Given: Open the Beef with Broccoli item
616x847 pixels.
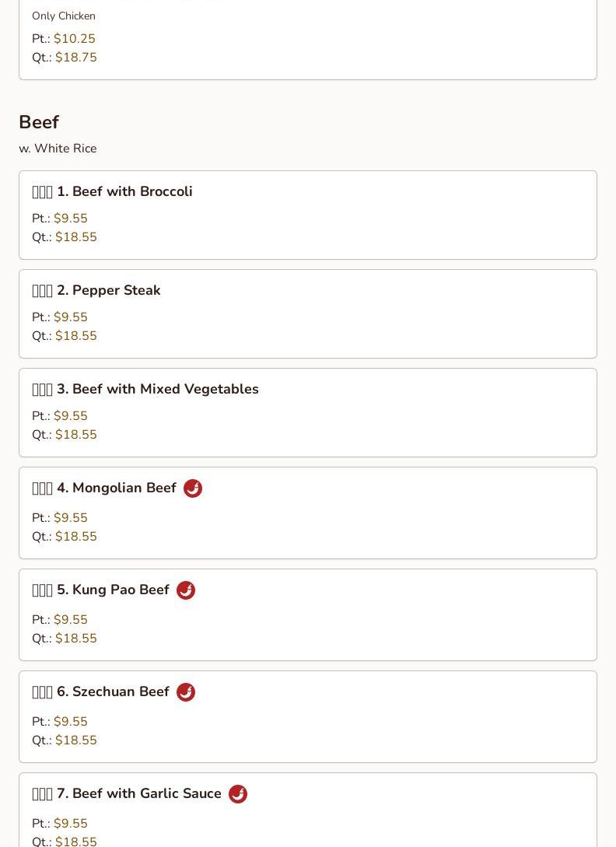Looking at the screenshot, I should point(124,191).
